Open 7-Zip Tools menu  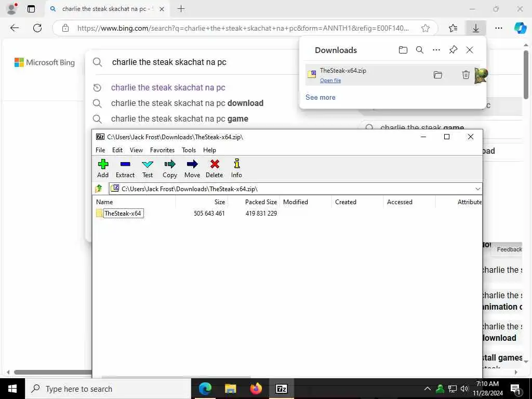(189, 150)
